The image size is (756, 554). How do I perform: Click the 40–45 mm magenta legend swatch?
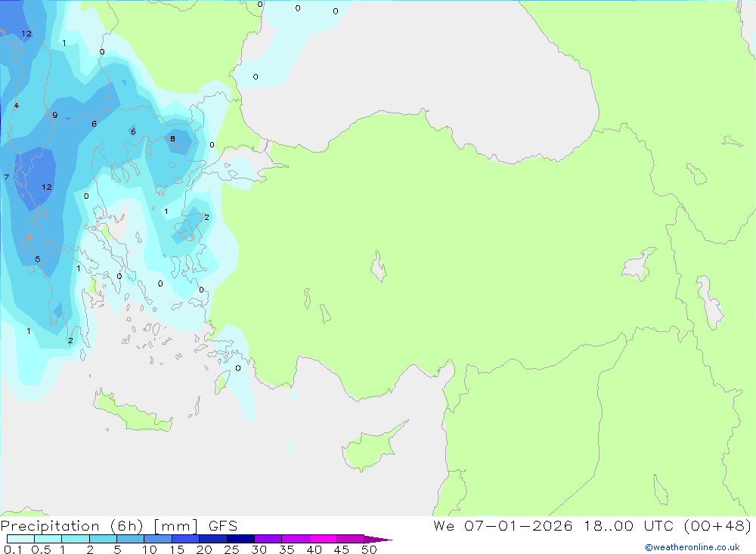point(323,539)
